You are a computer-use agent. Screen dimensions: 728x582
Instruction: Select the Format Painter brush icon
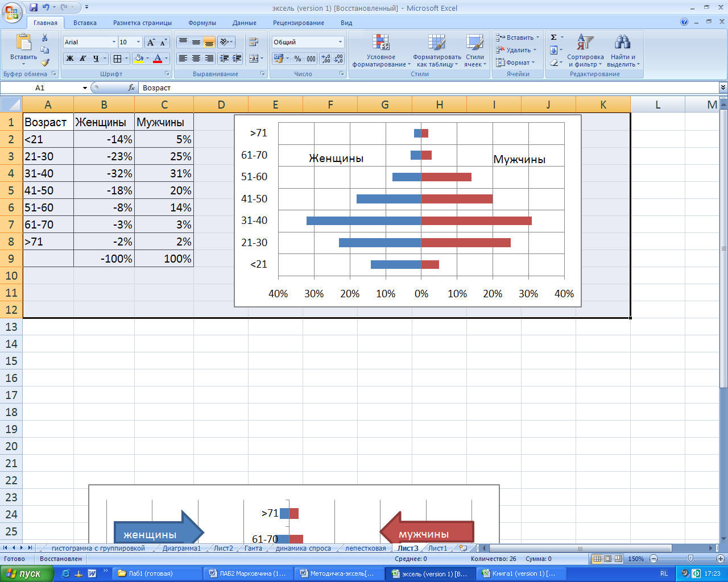tap(45, 63)
